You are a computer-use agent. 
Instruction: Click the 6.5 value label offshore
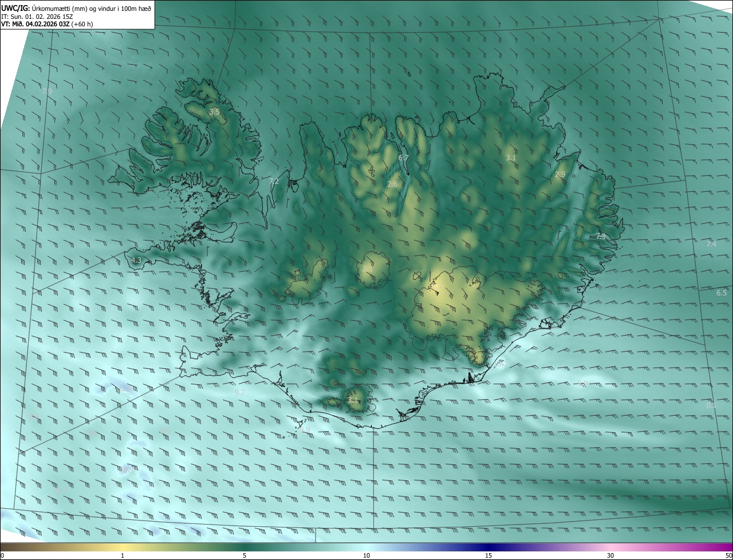coord(722,293)
